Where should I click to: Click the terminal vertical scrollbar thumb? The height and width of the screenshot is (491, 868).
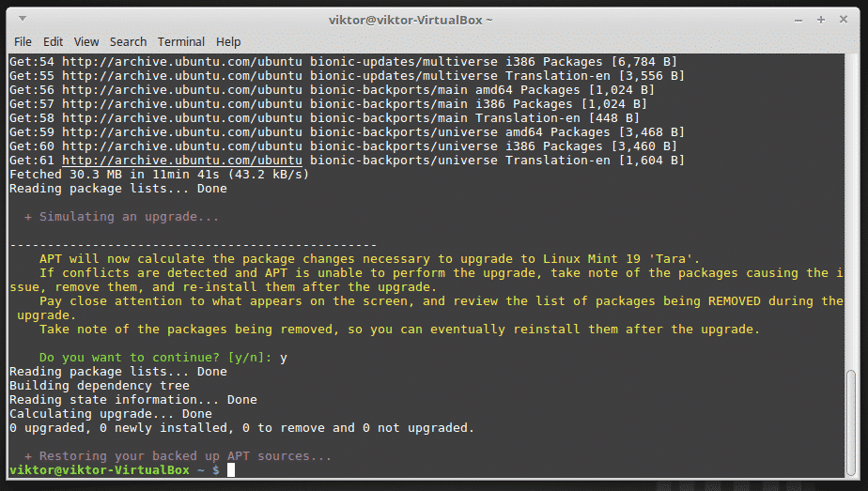[850, 422]
